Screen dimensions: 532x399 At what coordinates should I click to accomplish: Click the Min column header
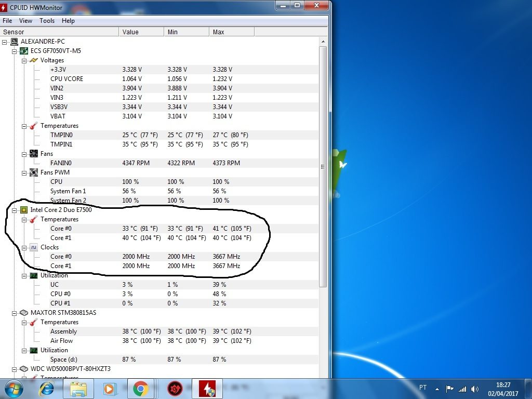(187, 32)
